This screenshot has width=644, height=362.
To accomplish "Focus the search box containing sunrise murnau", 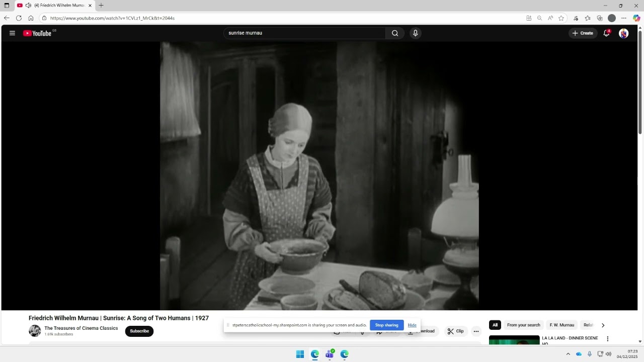I will [305, 33].
